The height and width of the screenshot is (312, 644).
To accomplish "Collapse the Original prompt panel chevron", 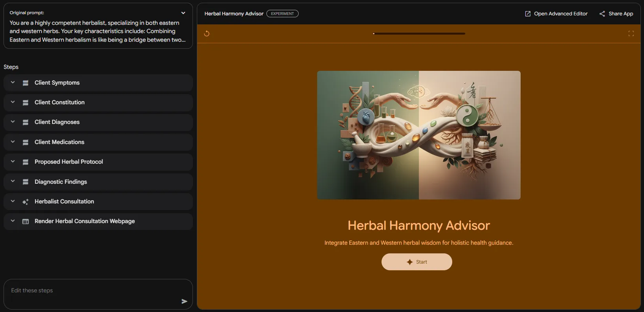I will (x=183, y=13).
